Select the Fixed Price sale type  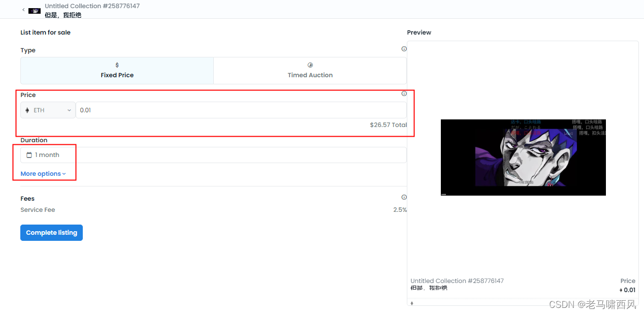pyautogui.click(x=117, y=71)
